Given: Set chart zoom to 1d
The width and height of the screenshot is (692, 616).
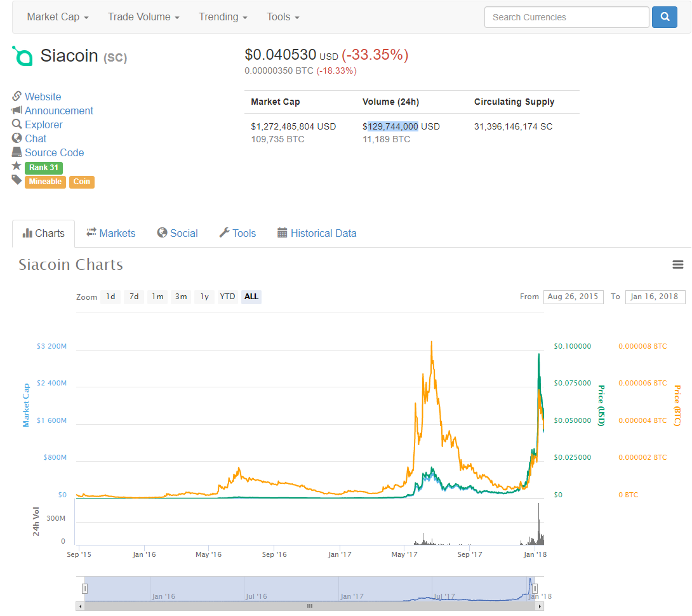Looking at the screenshot, I should click(x=110, y=297).
